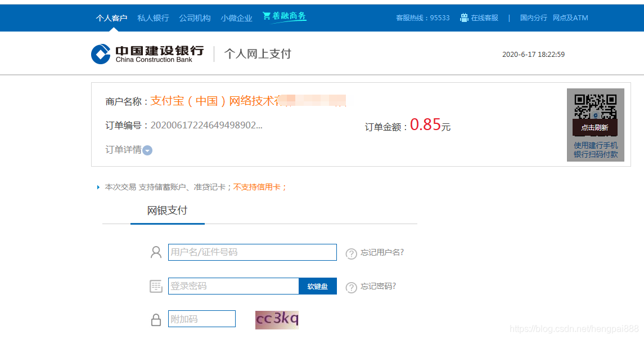
Task: Click the 客服热线：95533 text
Action: [x=422, y=17]
